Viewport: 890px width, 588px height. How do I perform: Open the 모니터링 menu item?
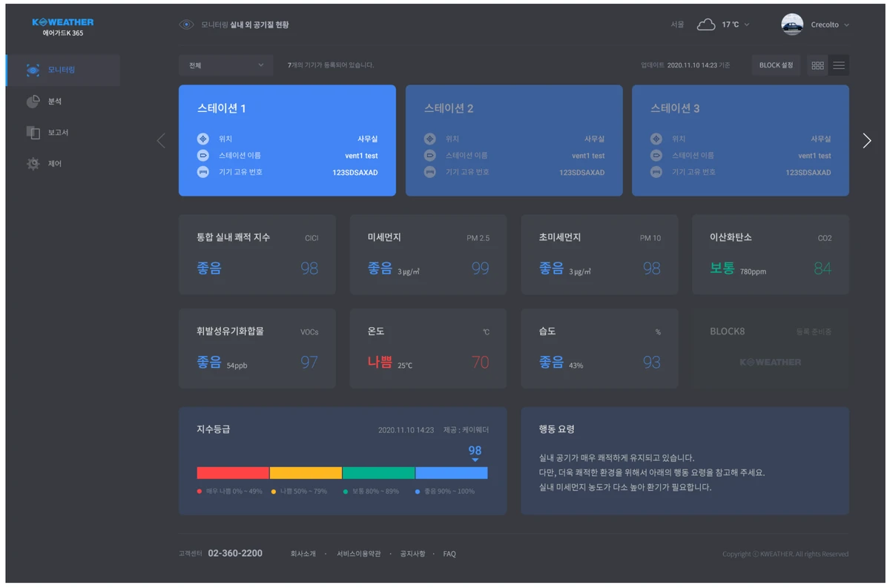click(x=63, y=70)
